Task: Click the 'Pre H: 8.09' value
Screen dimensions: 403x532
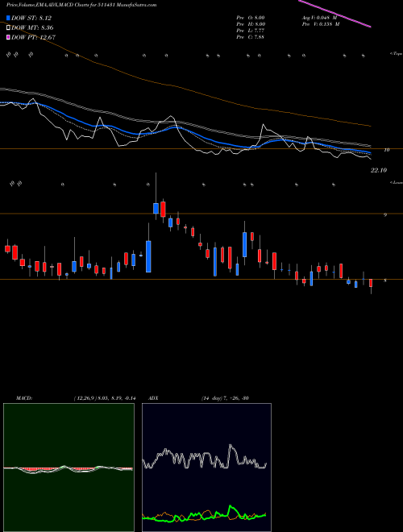Action: [251, 24]
